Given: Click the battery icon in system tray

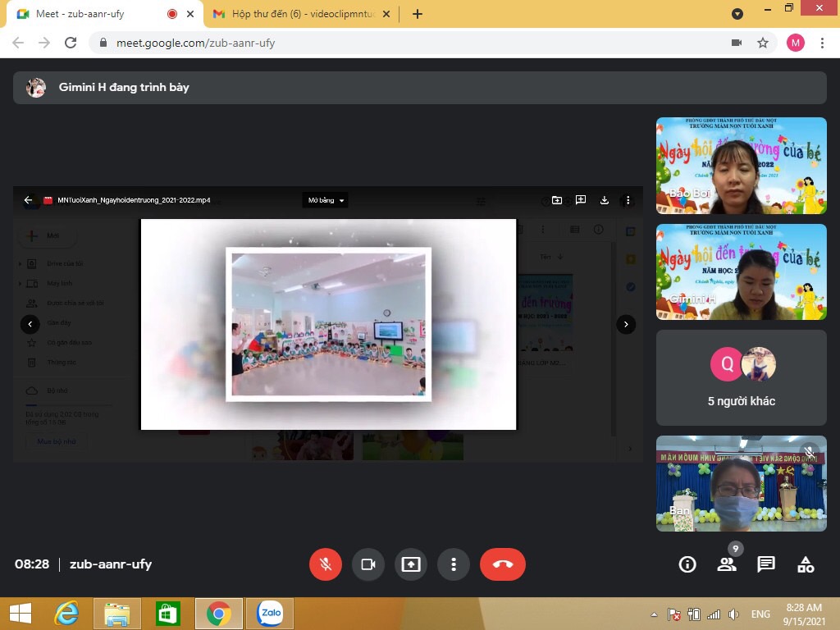Looking at the screenshot, I should tap(694, 614).
